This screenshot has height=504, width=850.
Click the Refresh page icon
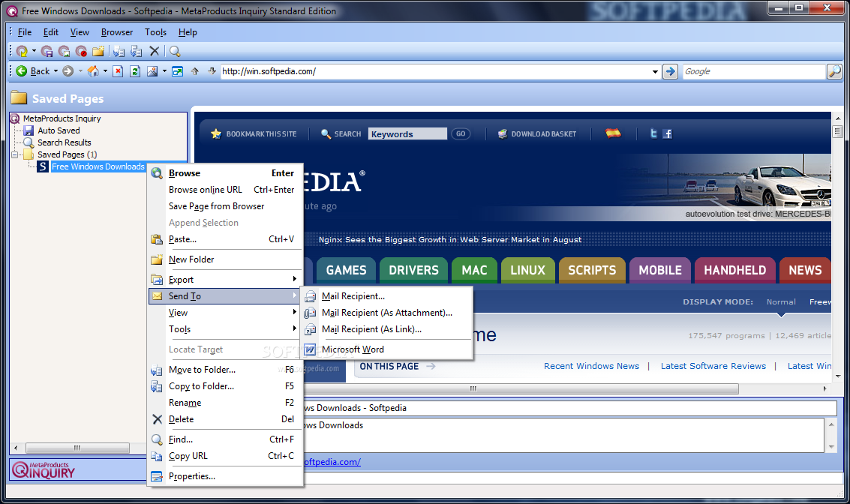pos(135,71)
